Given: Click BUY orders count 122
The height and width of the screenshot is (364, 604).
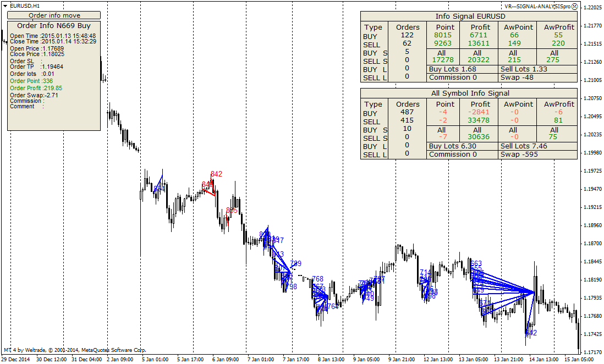Looking at the screenshot, I should 407,35.
